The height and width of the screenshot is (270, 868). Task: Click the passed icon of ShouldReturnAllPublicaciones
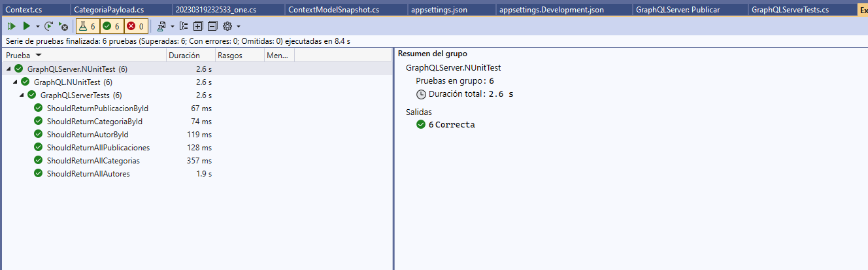tap(39, 148)
